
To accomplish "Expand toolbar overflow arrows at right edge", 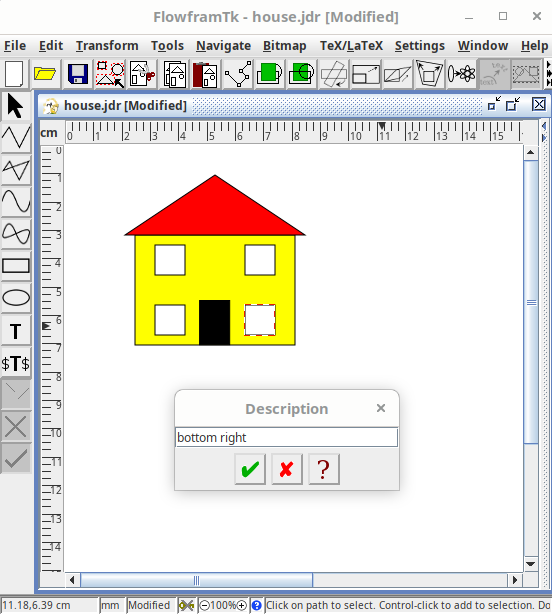I will (x=549, y=74).
